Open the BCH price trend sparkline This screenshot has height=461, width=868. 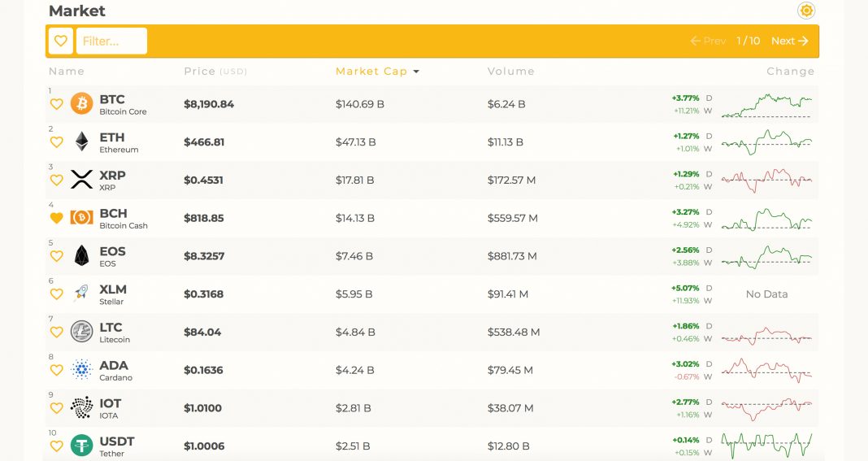click(766, 219)
